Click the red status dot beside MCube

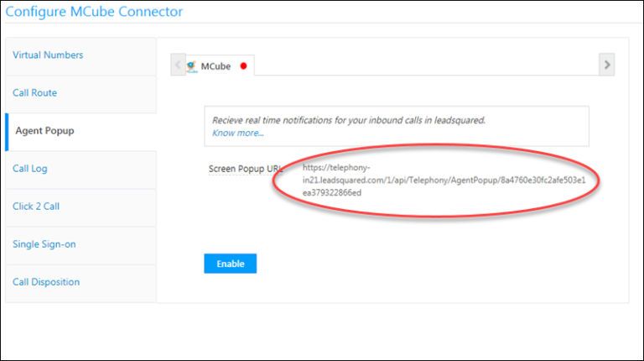click(x=243, y=65)
